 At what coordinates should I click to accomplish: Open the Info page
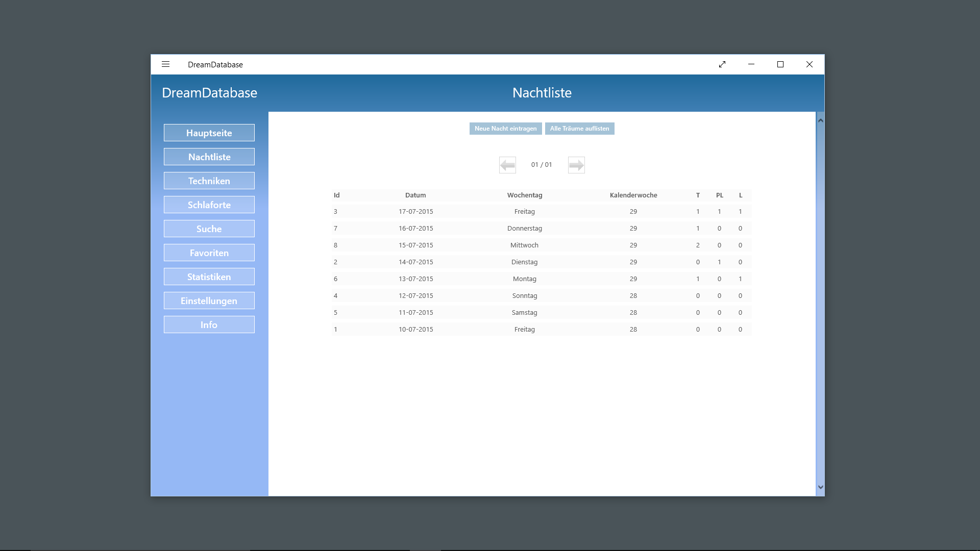click(x=209, y=324)
